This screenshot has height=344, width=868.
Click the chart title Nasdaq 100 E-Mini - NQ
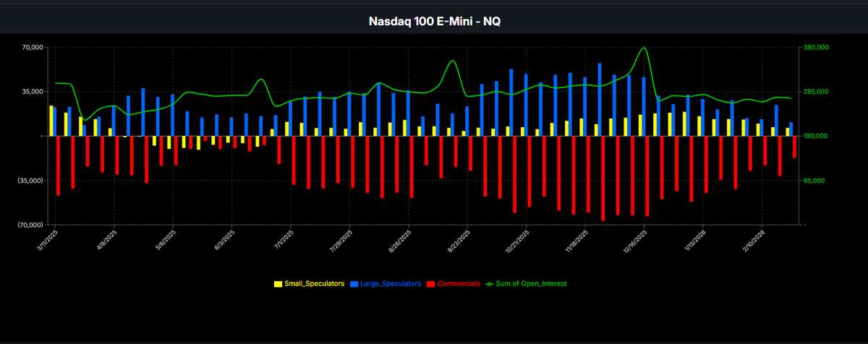(434, 21)
